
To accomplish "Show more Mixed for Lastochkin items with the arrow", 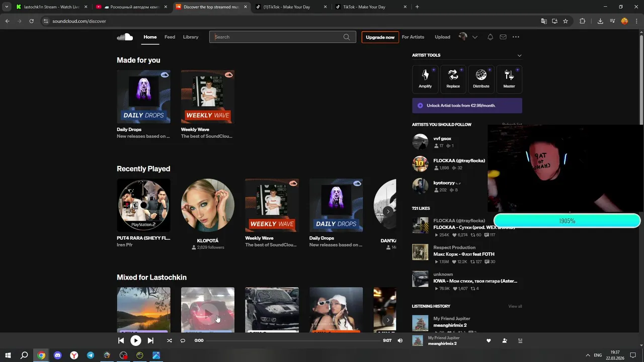I will 388,320.
